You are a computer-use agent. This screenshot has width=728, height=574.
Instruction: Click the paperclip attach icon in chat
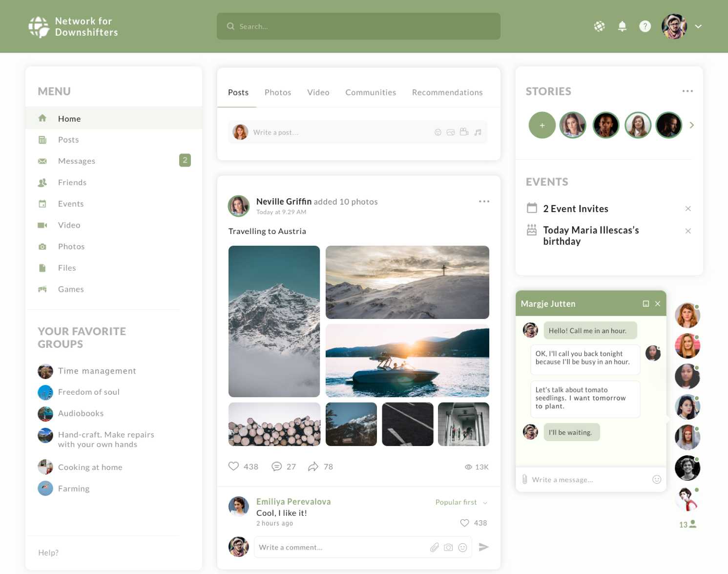pyautogui.click(x=525, y=479)
